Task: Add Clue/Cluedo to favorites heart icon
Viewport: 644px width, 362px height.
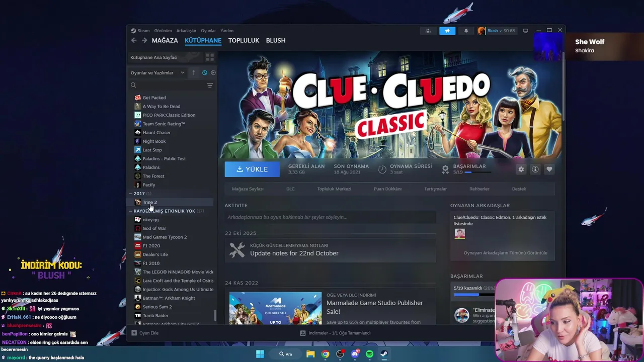Action: (x=549, y=169)
